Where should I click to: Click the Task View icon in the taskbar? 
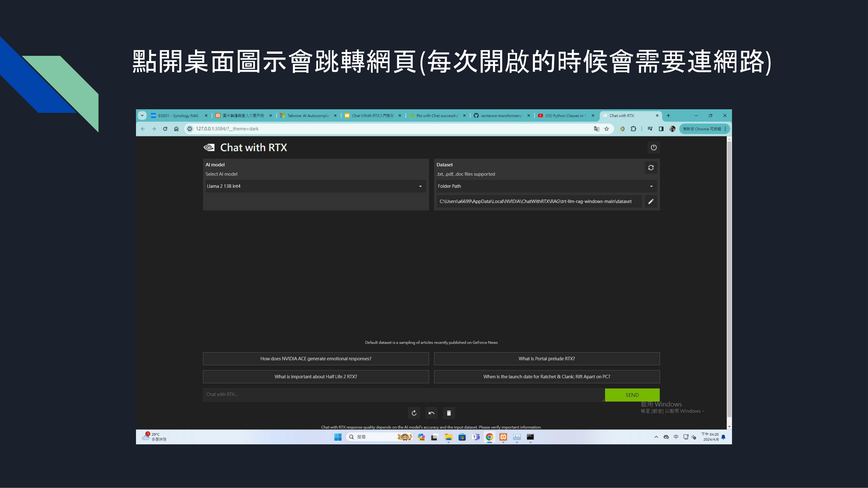pos(434,437)
